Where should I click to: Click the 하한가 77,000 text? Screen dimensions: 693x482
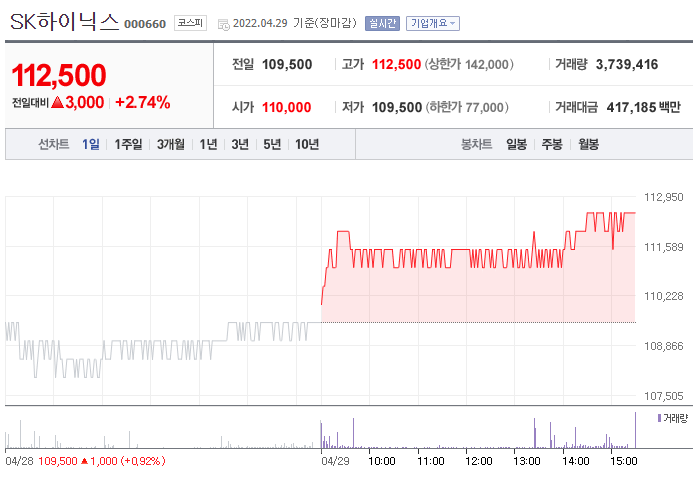pos(467,107)
